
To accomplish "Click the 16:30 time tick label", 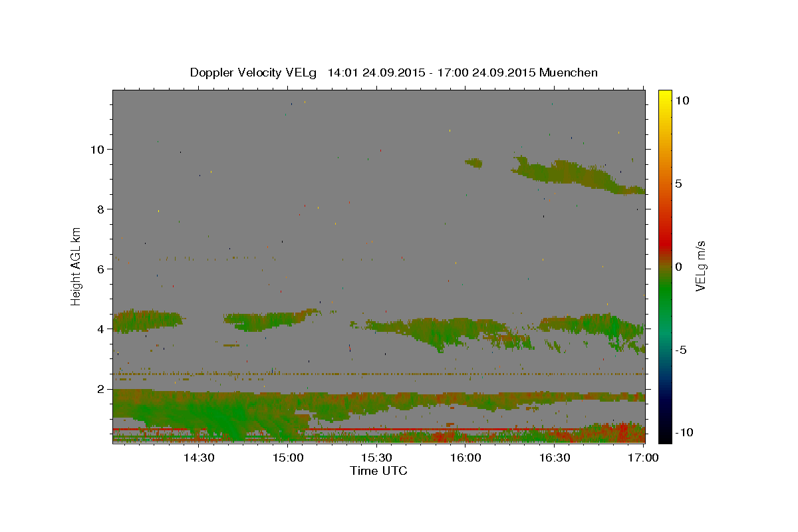I will click(x=555, y=458).
